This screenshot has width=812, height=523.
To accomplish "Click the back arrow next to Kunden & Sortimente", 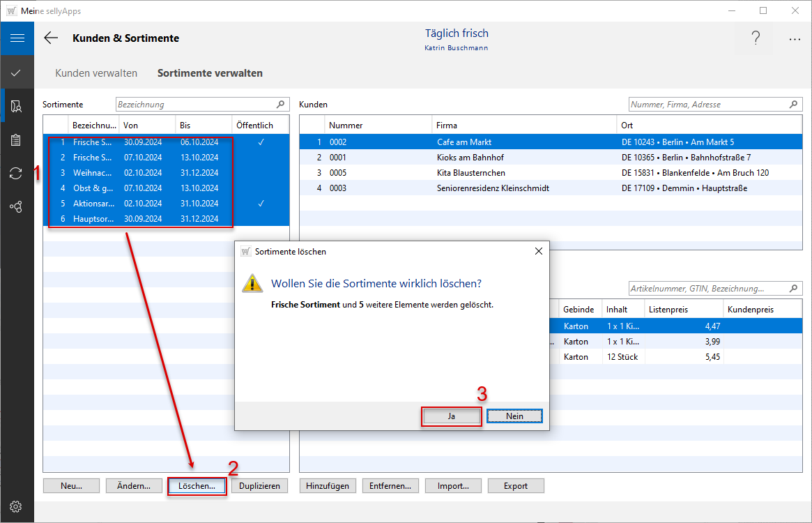I will pyautogui.click(x=51, y=38).
